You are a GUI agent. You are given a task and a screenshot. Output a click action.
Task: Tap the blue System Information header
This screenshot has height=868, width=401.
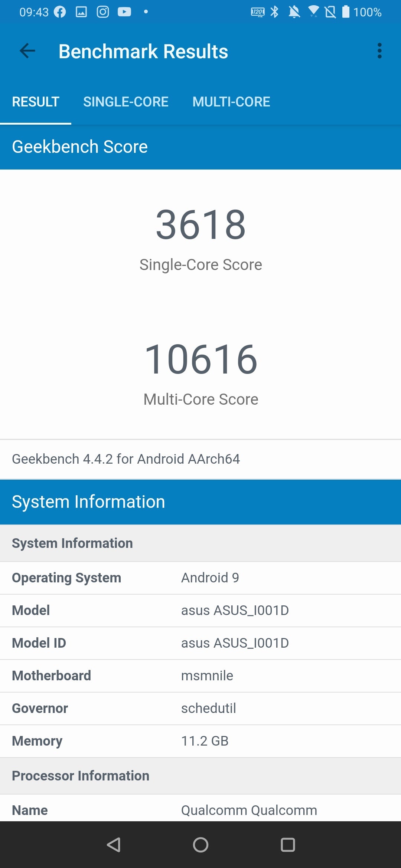click(x=200, y=502)
